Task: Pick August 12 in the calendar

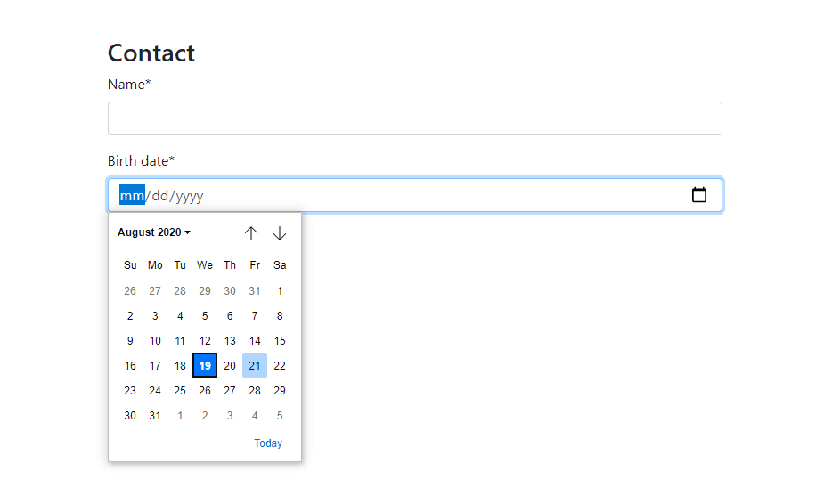Action: (205, 341)
